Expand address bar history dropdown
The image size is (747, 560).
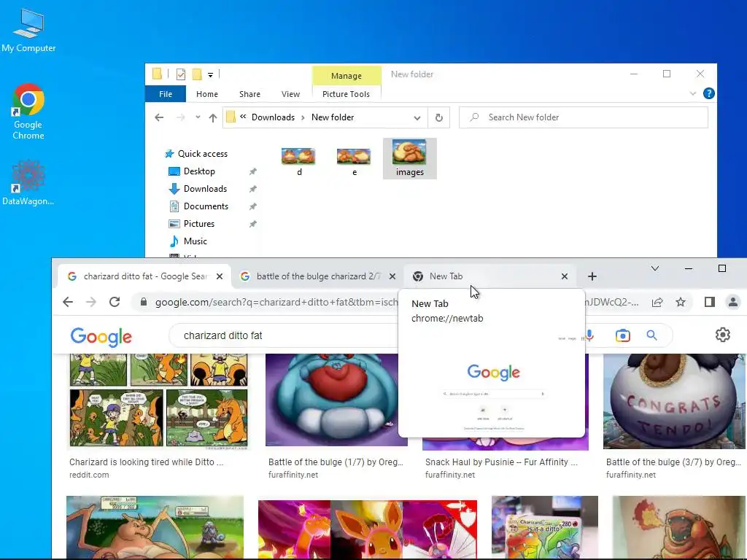[417, 117]
